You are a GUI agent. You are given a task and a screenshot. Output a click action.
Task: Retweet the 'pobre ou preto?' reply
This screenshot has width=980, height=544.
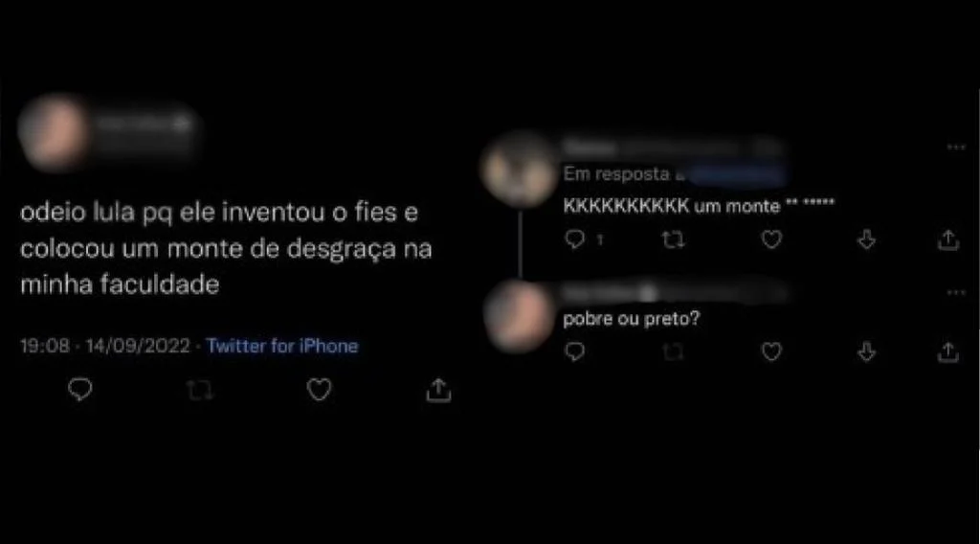click(x=673, y=352)
